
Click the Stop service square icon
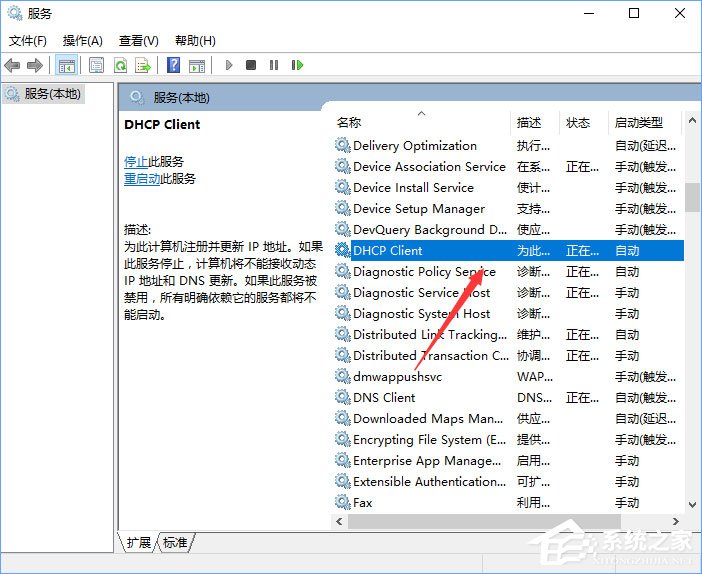[x=251, y=65]
